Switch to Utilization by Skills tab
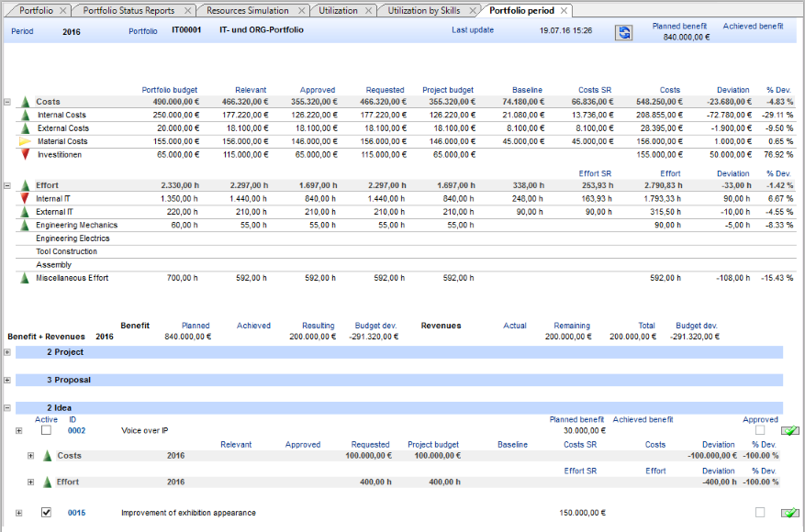This screenshot has height=532, width=805. 423,10
